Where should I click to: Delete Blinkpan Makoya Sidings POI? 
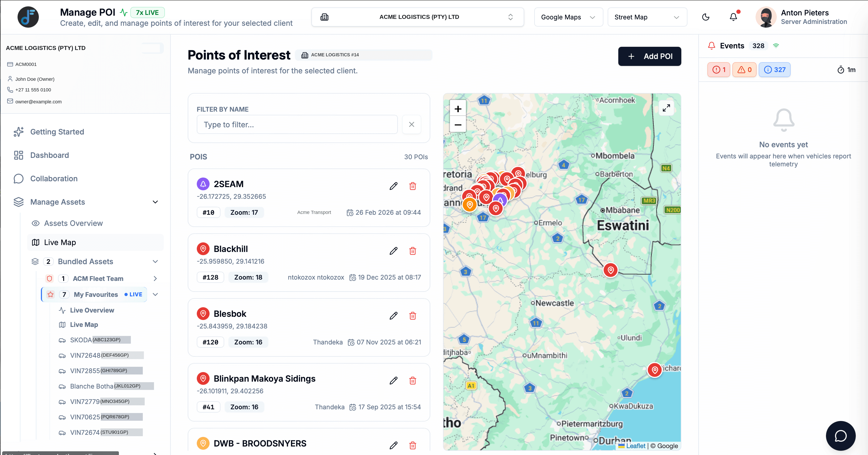[412, 381]
